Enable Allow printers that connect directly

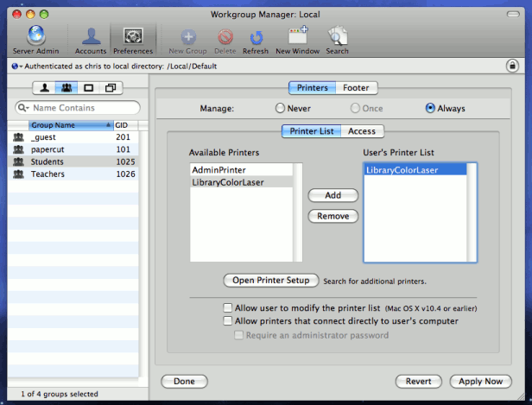point(228,320)
